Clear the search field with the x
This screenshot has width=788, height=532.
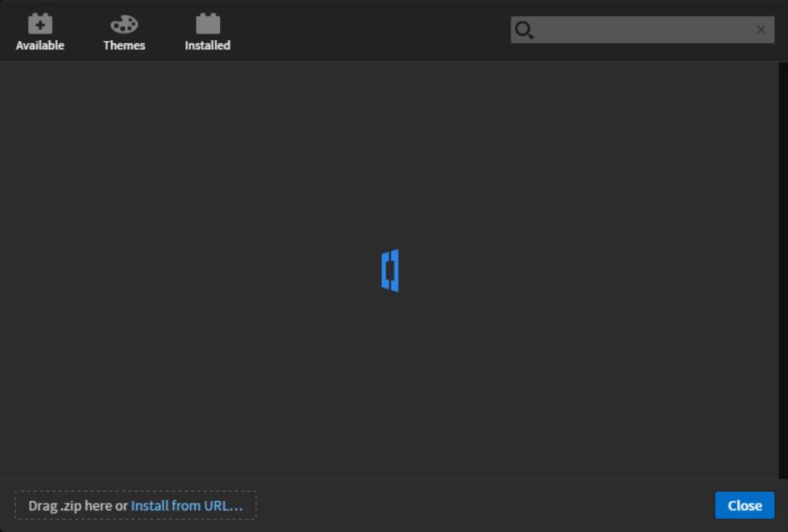pos(760,30)
